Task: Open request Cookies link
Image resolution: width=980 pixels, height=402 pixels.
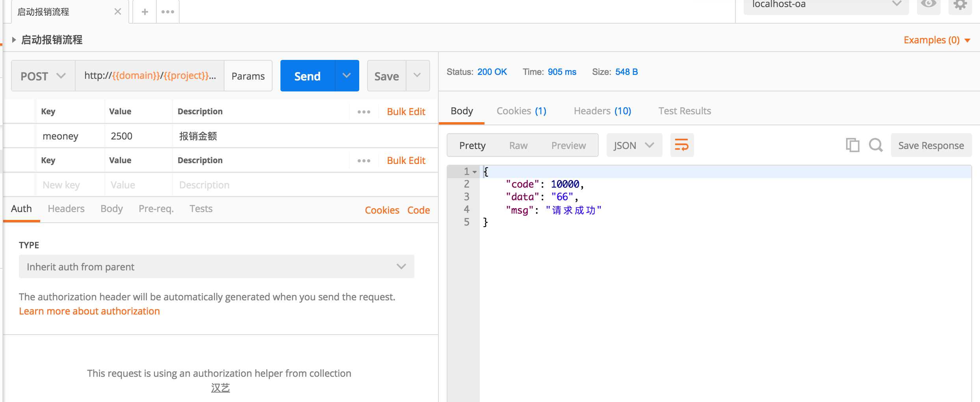Action: [382, 210]
